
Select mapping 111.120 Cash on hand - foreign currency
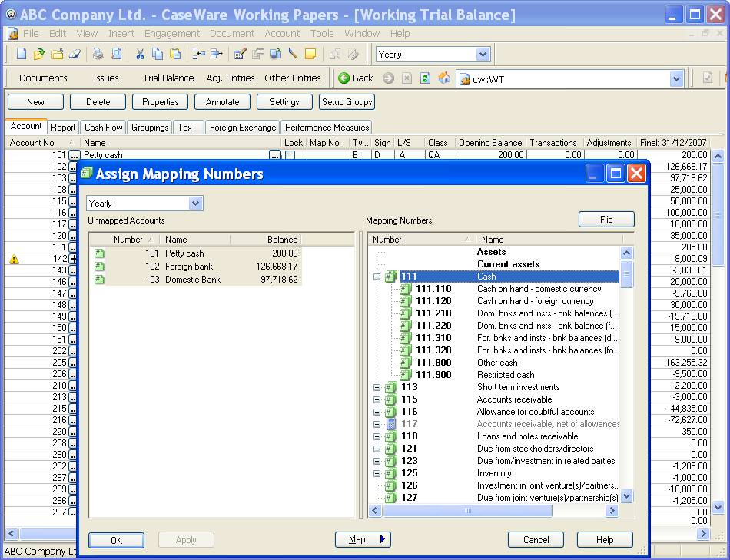(x=509, y=301)
